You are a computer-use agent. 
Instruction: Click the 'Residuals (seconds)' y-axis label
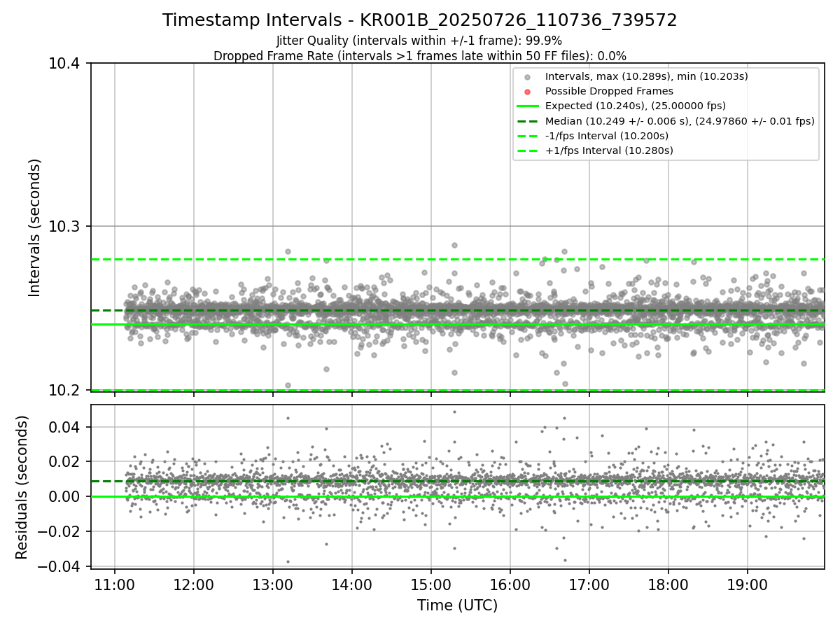(x=22, y=487)
